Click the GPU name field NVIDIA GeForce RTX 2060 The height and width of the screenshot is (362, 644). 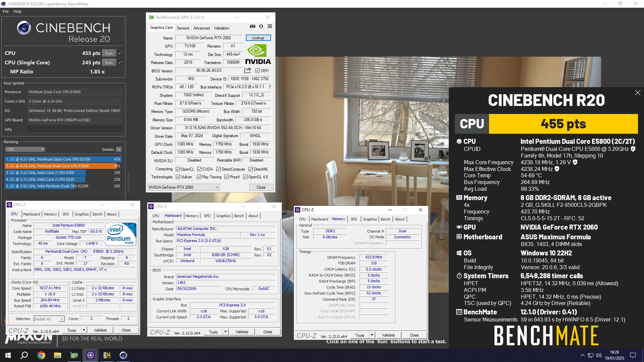(x=208, y=38)
